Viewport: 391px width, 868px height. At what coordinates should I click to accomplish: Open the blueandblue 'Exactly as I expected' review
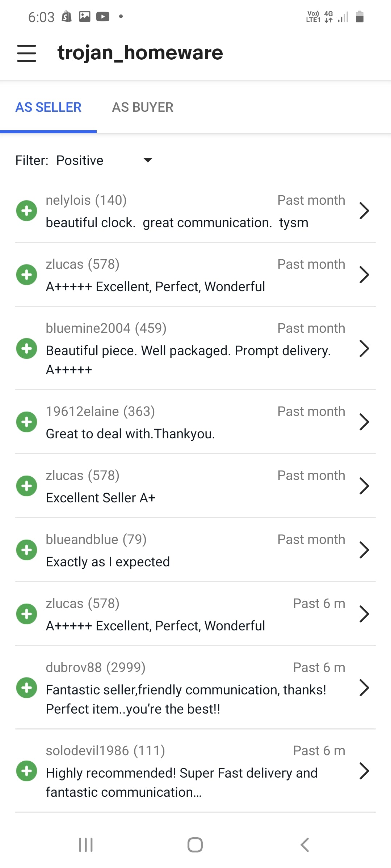108,562
